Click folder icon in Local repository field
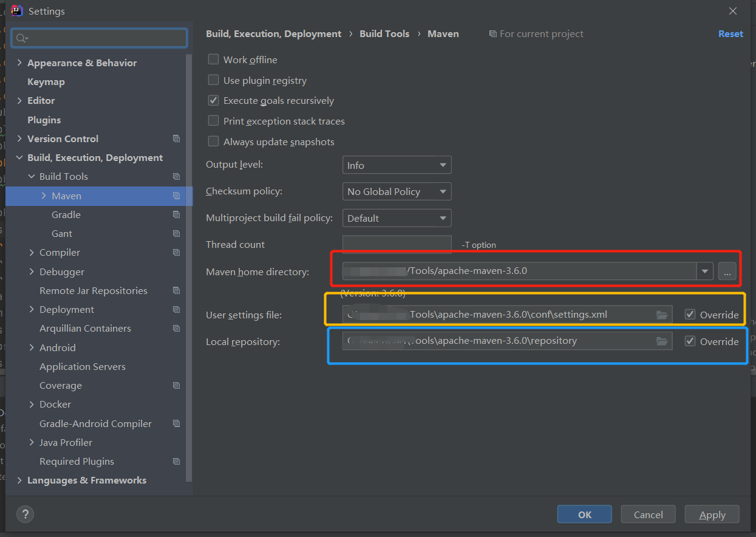 click(662, 341)
